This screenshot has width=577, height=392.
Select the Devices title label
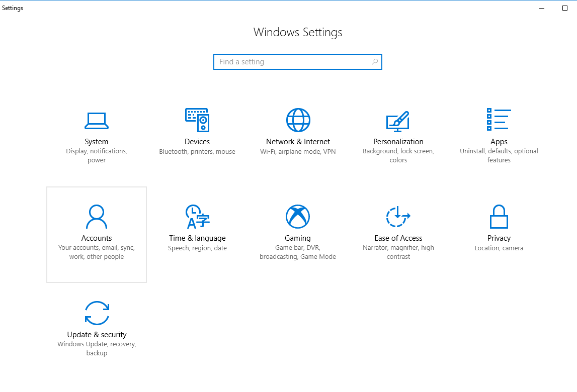pyautogui.click(x=197, y=142)
